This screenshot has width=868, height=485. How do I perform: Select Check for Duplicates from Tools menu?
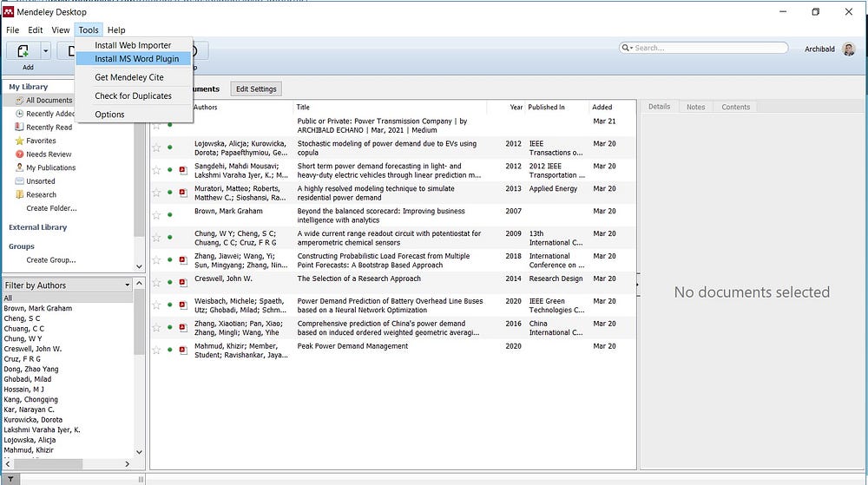[133, 95]
